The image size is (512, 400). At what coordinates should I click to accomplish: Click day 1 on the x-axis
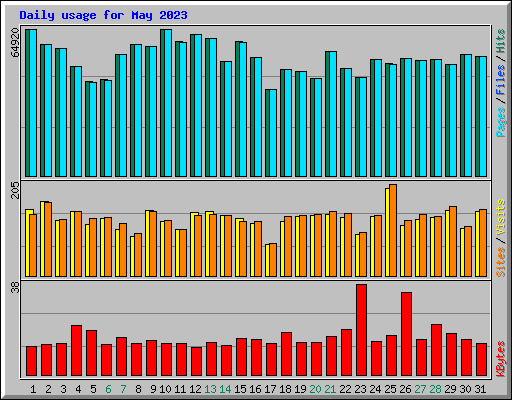pos(33,389)
